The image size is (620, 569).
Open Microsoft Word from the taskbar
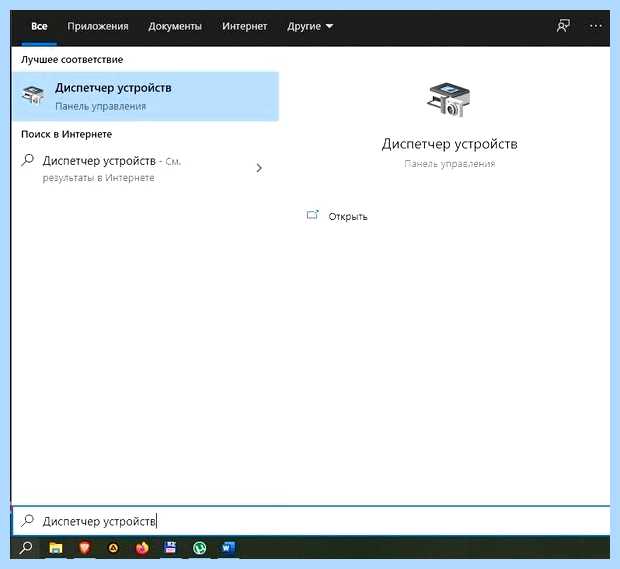[228, 548]
